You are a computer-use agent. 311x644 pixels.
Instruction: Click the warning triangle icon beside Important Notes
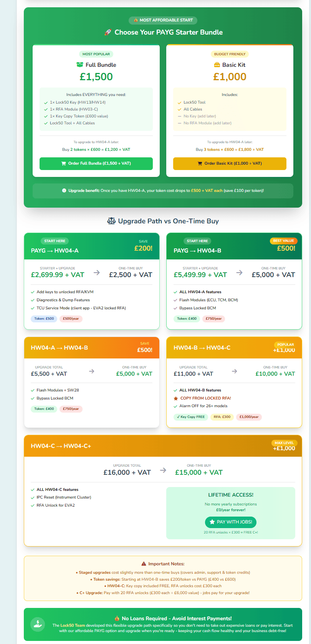pos(144,564)
